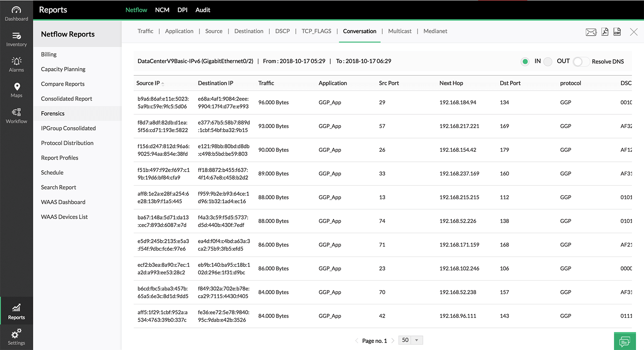Email this report via envelope icon
This screenshot has height=350, width=644.
(591, 32)
